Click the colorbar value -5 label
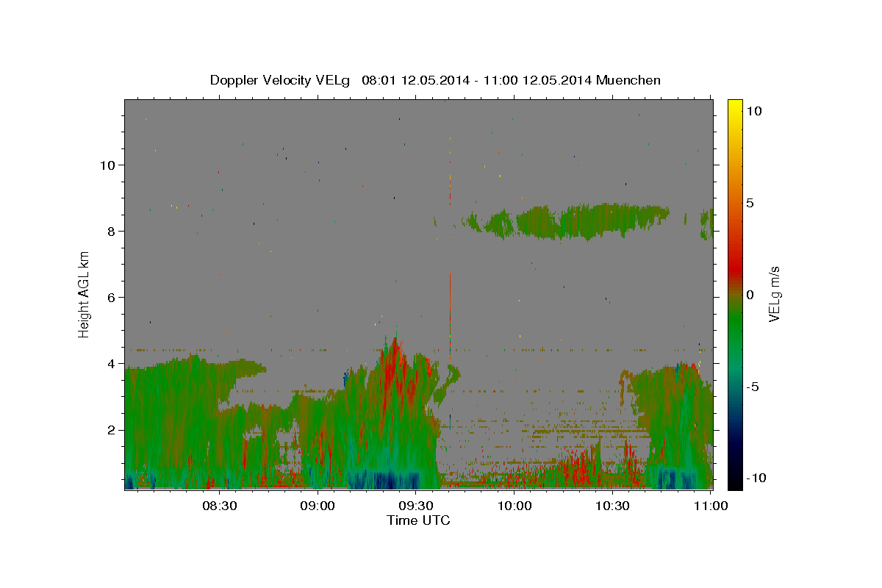This screenshot has width=882, height=588. click(754, 387)
